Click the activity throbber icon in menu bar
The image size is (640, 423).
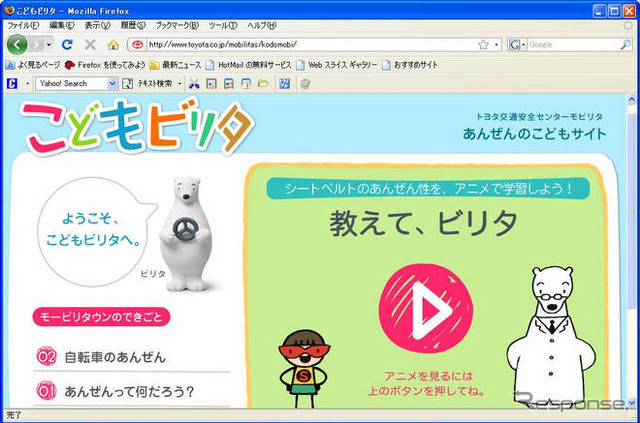point(629,25)
